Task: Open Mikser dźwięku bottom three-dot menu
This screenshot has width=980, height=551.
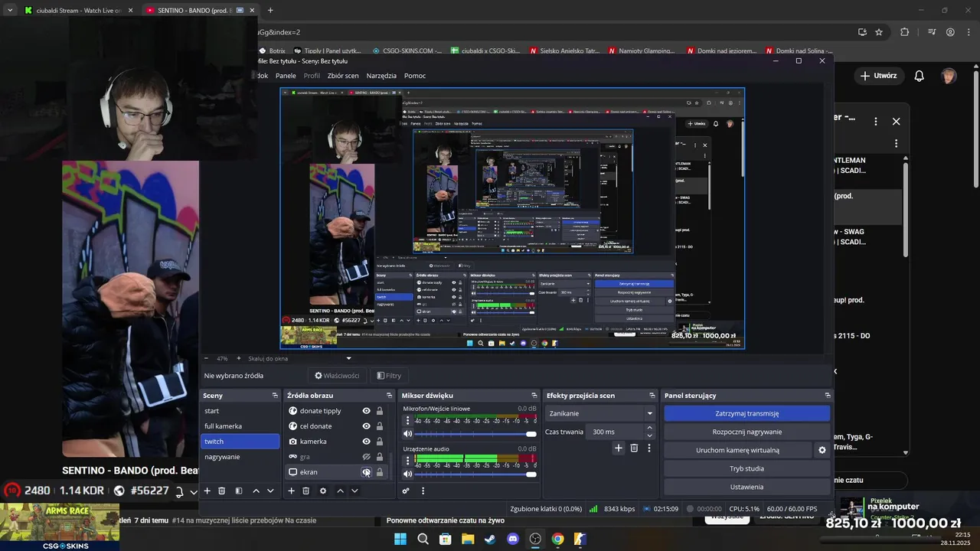Action: point(423,491)
